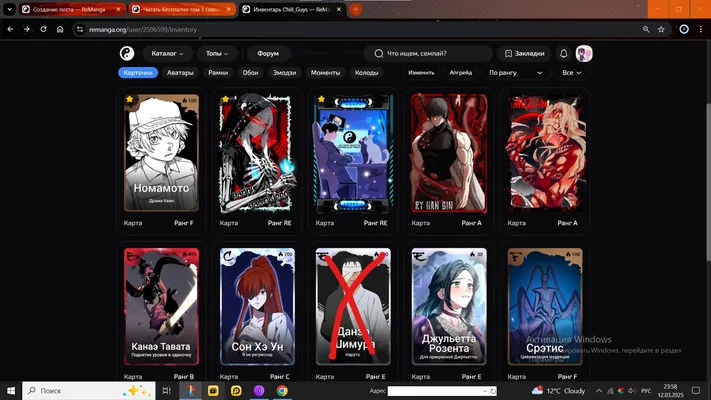
Task: Open the tab search dropdown arrow
Action: [x=9, y=9]
